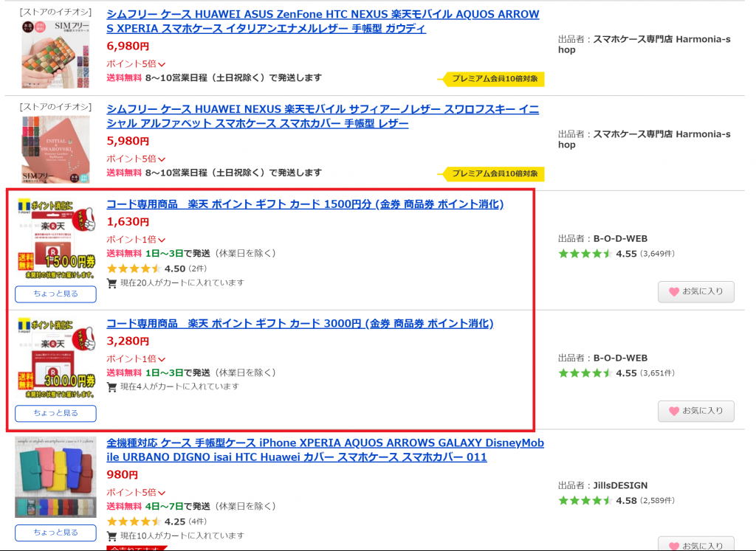756x551 pixels.
Task: Click the price 3,280円
Action: tap(128, 341)
